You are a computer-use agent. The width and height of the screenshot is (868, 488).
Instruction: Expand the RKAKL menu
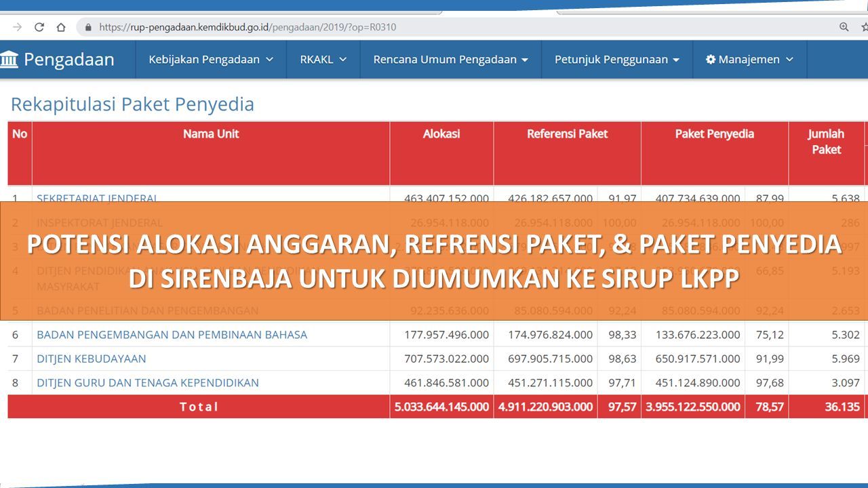click(323, 59)
